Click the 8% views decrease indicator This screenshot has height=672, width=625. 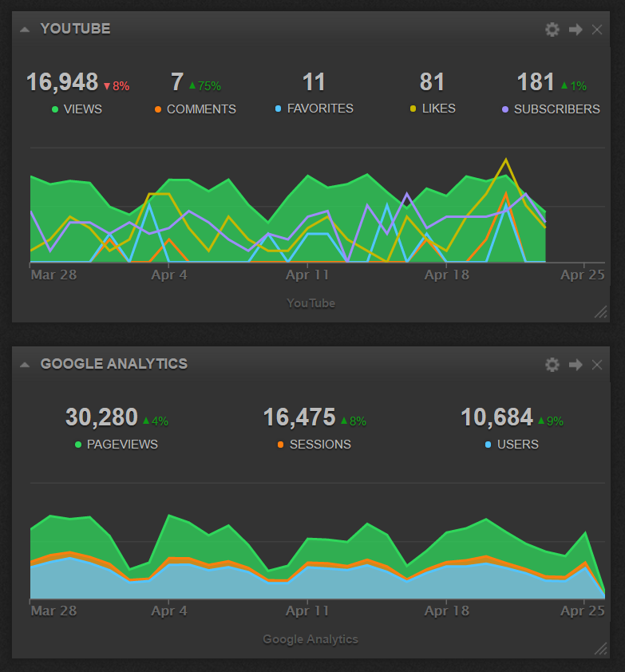(x=117, y=86)
